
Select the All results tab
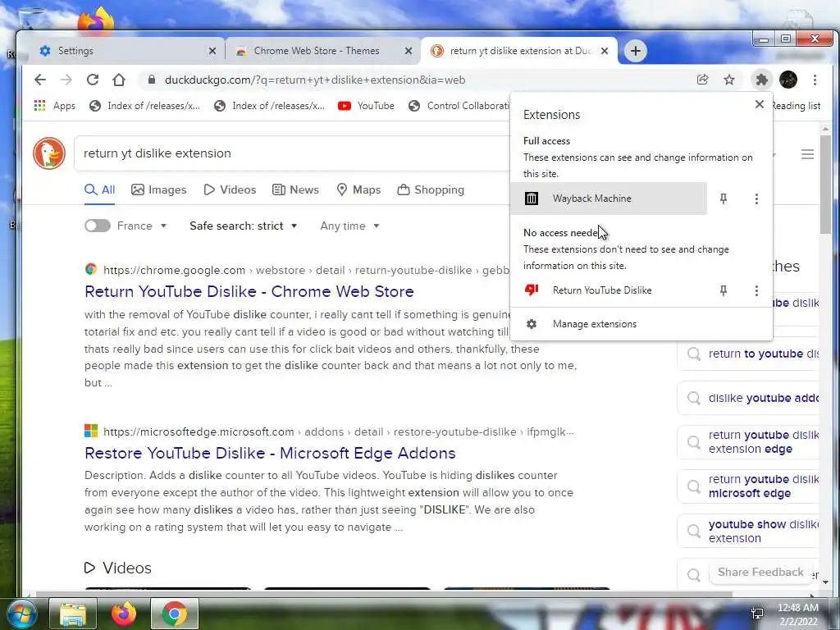99,189
